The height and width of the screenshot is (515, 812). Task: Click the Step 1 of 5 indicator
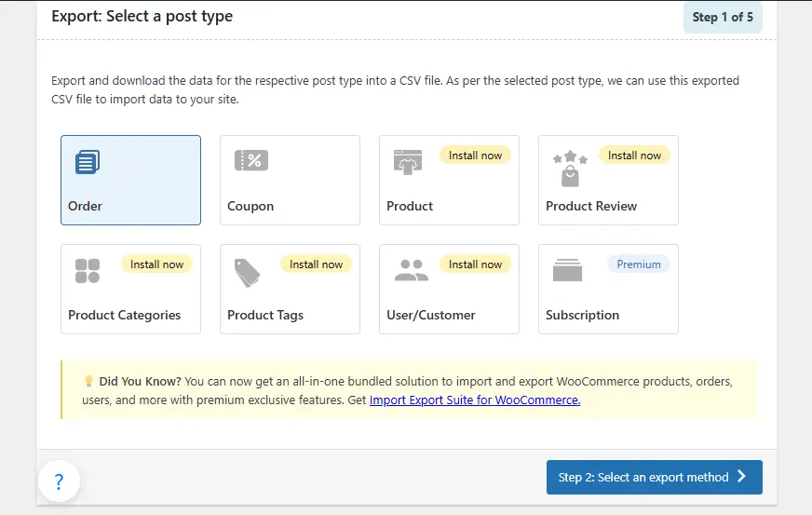tap(723, 17)
